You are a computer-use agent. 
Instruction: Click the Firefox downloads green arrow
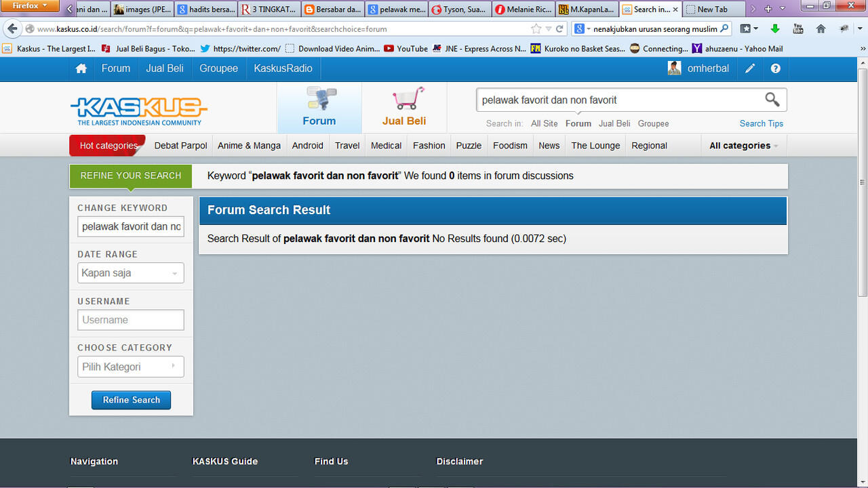click(x=775, y=28)
